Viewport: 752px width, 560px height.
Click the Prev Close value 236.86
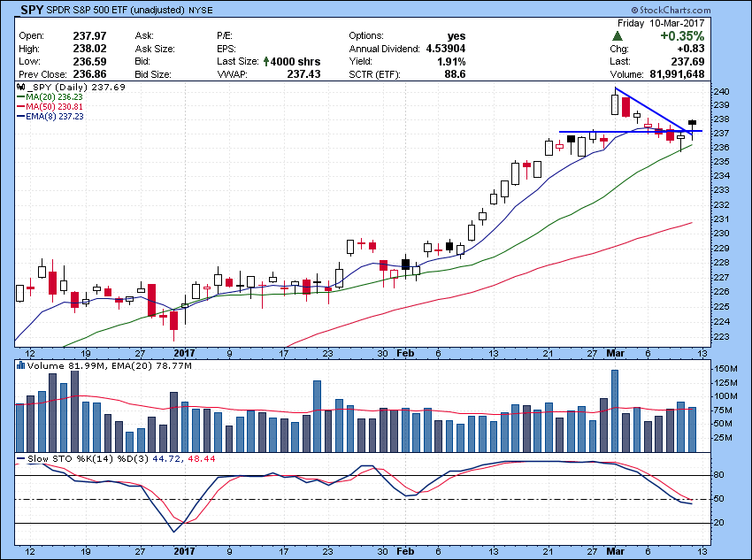coord(89,74)
